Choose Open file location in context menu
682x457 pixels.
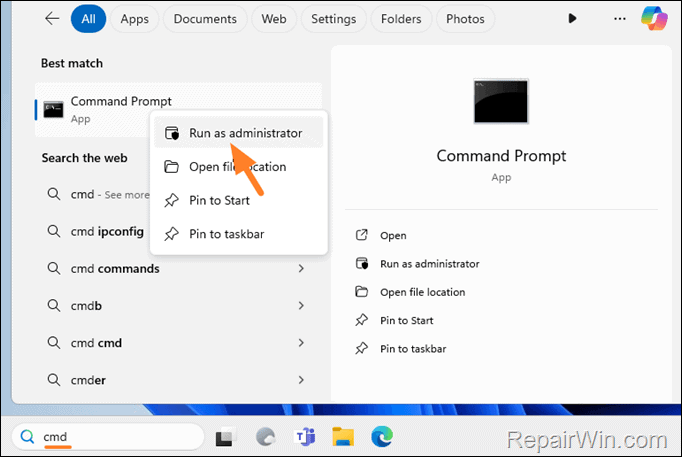click(238, 167)
